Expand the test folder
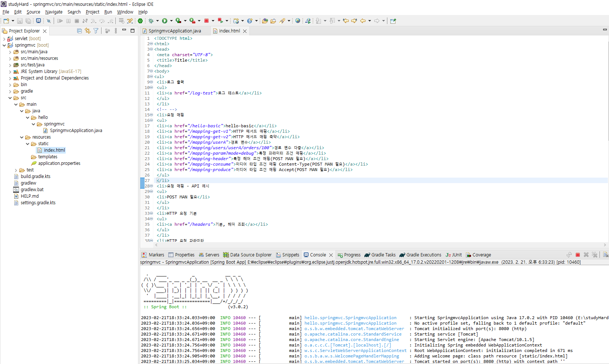This screenshot has height=364, width=609. [x=16, y=170]
